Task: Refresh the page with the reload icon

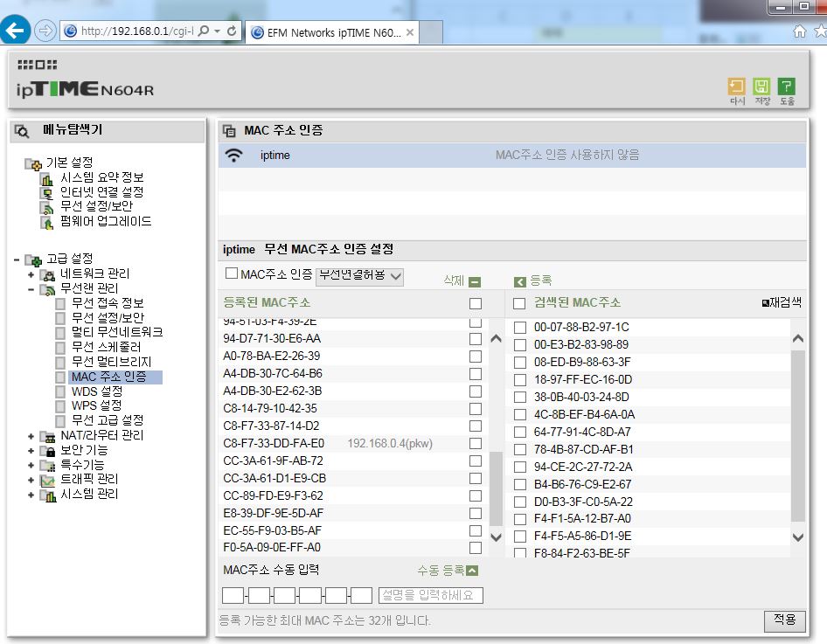Action: click(232, 31)
